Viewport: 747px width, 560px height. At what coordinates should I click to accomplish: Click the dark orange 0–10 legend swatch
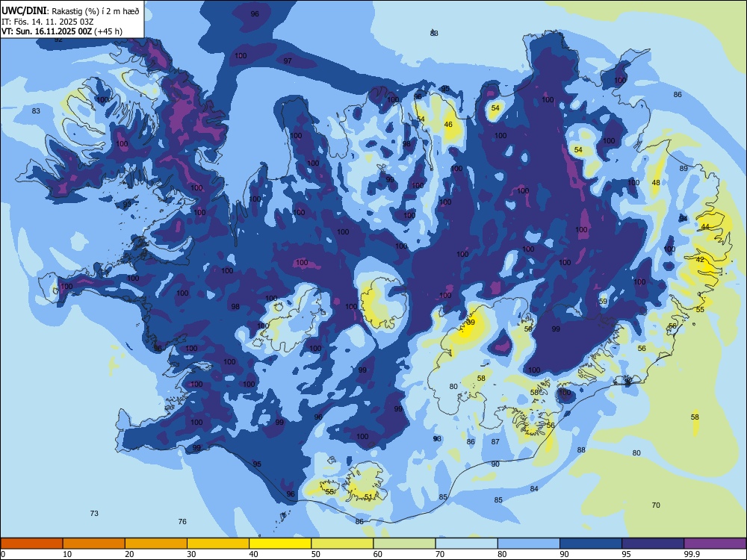(31, 544)
